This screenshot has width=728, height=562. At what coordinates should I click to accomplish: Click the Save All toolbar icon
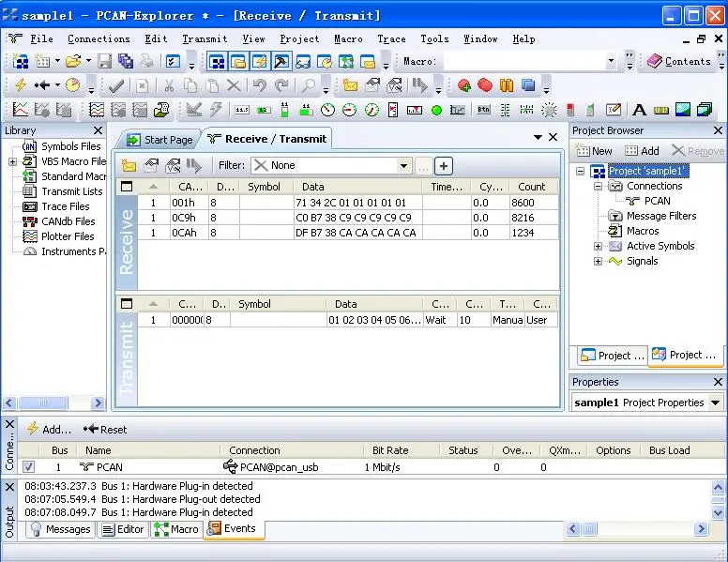pos(126,61)
